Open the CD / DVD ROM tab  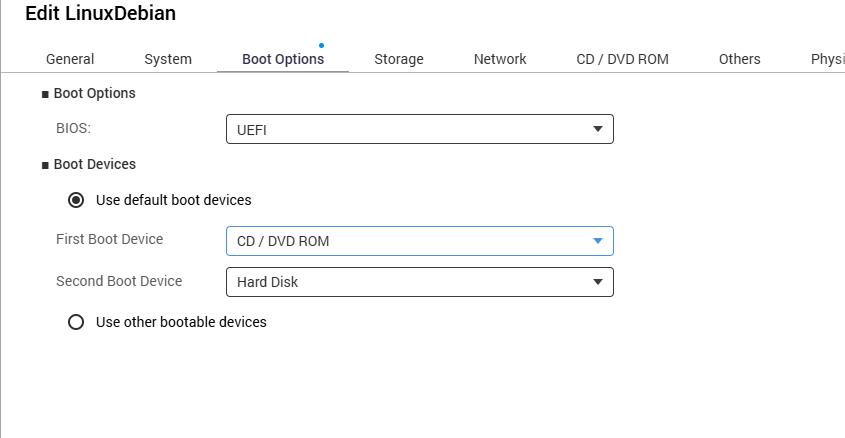622,59
